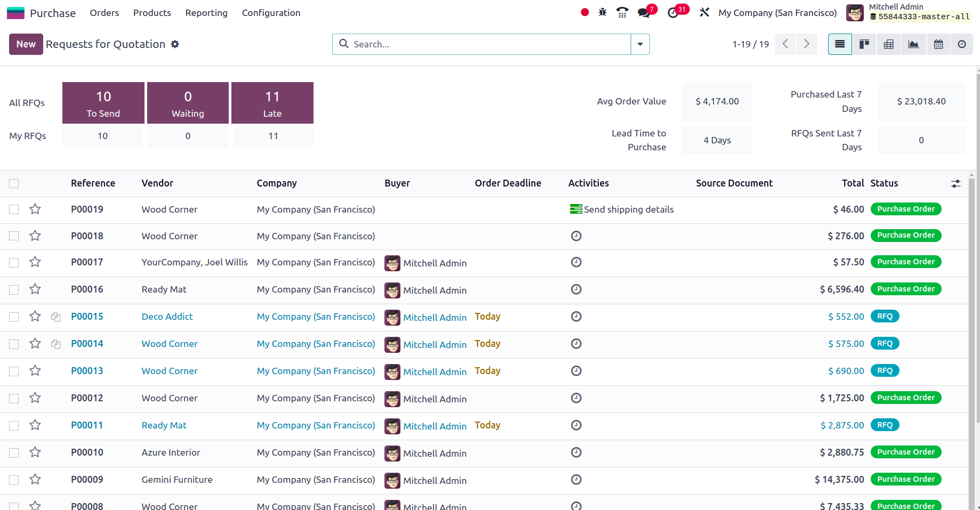Open the debug bug menu
Viewport: 980px width, 510px height.
pos(602,12)
